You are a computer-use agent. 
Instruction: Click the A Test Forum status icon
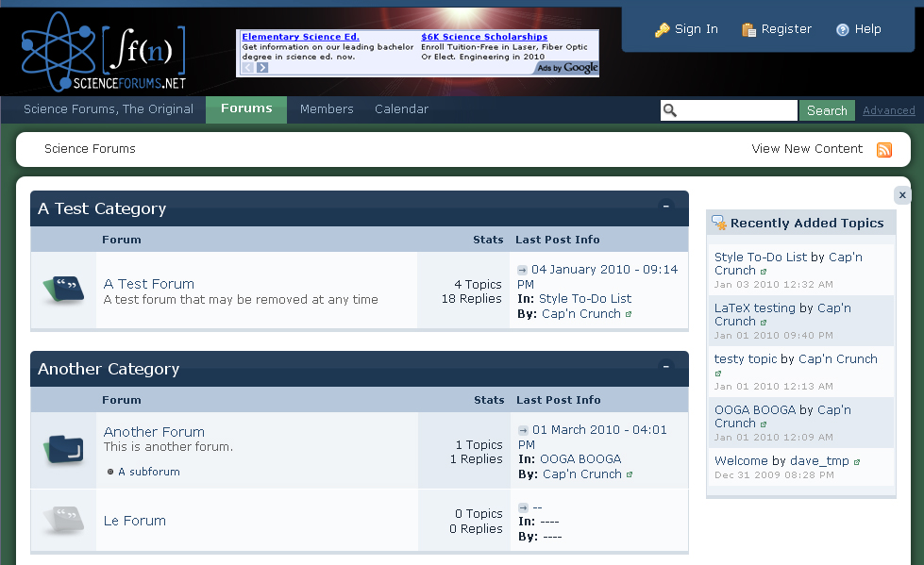[63, 291]
